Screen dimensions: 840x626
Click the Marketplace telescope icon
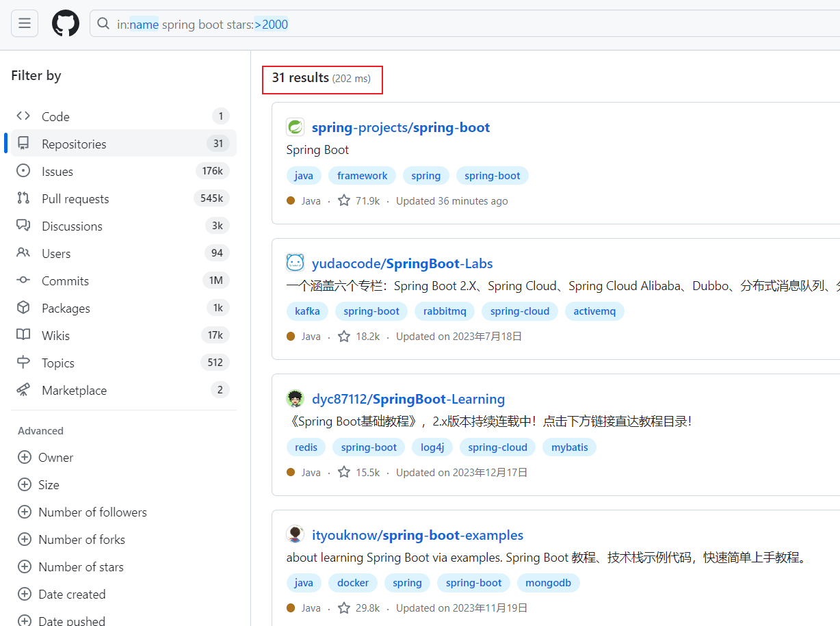[x=23, y=390]
